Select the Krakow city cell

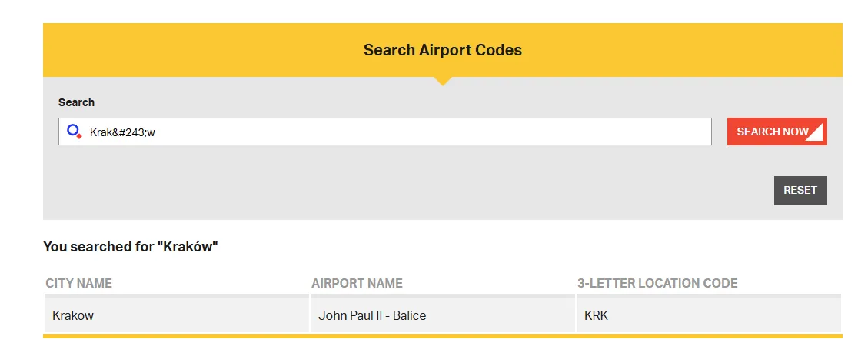pos(73,315)
